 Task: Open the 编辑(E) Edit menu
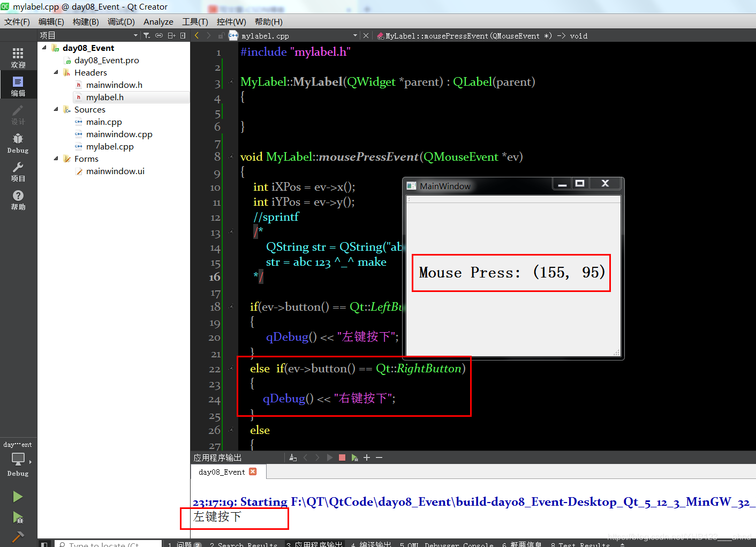coord(51,21)
